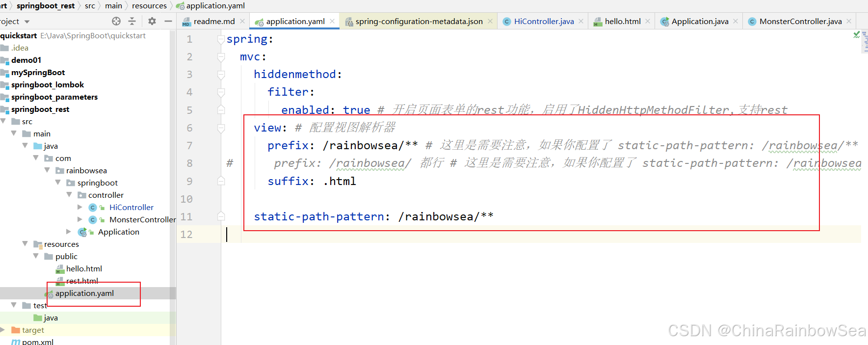Switch to the MonsterController.java tab
868x345 pixels.
[x=800, y=21]
